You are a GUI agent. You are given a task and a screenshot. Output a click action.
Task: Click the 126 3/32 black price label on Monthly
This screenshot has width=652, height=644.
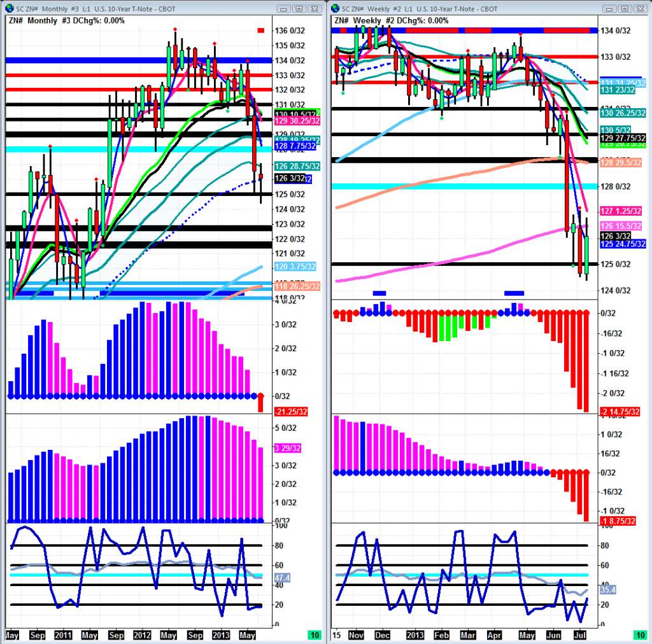(x=288, y=179)
